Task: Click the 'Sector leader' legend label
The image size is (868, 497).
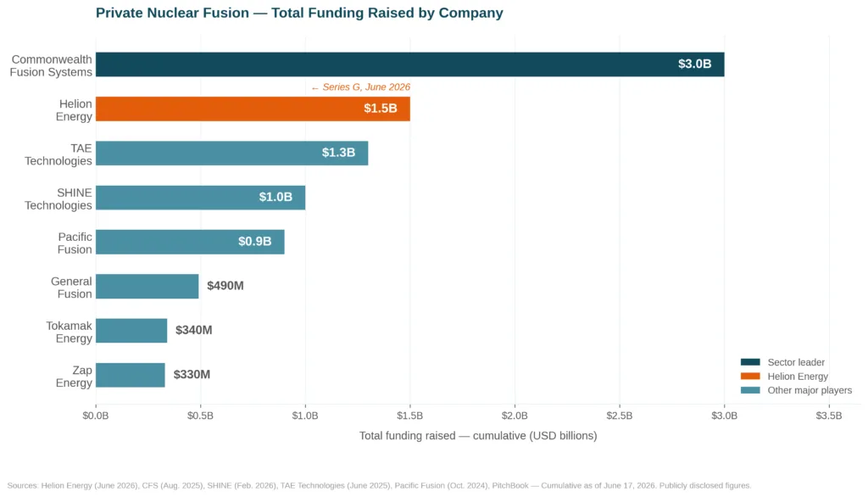Action: pos(795,362)
